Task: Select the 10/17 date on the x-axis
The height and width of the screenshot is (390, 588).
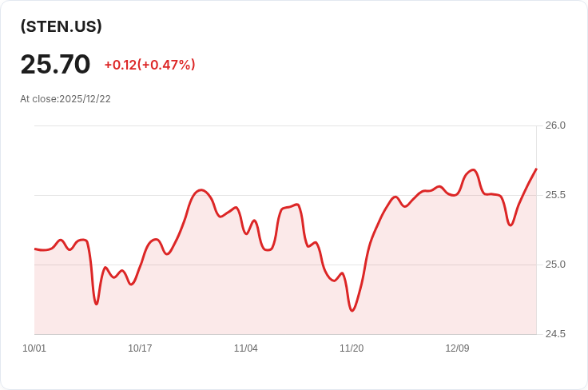Action: (x=140, y=348)
